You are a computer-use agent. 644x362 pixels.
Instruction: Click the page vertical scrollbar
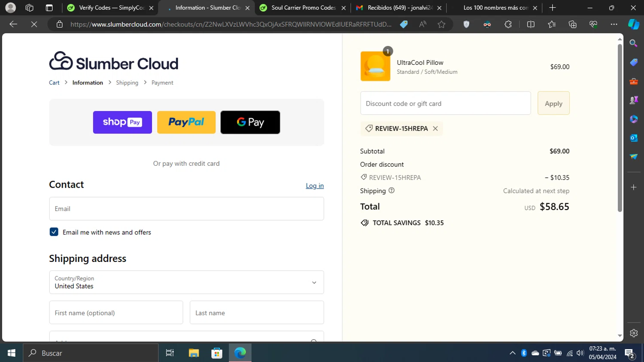point(620,128)
